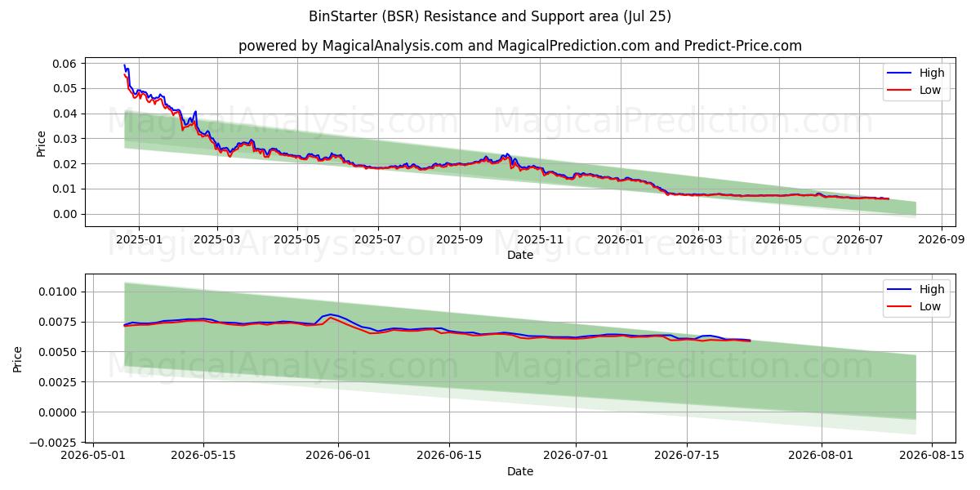Click the price peak at chart start near 0.06
This screenshot has height=490, width=980.
point(124,65)
